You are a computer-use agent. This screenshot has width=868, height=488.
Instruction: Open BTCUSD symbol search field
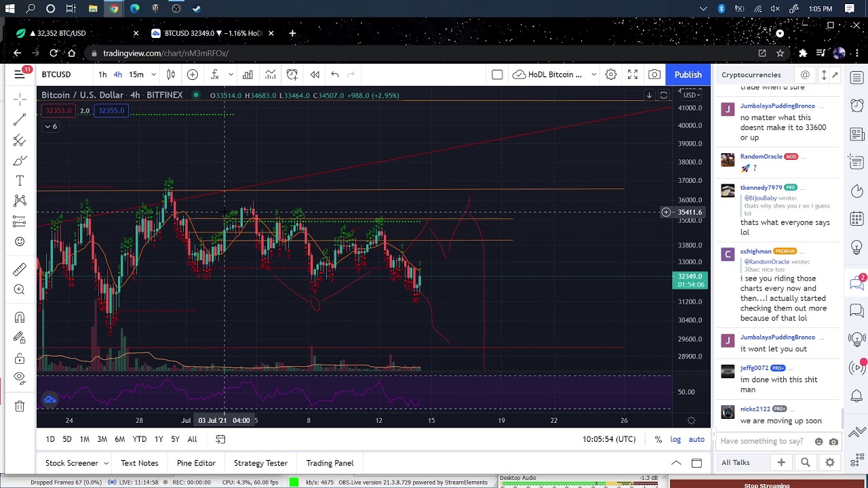(x=56, y=75)
